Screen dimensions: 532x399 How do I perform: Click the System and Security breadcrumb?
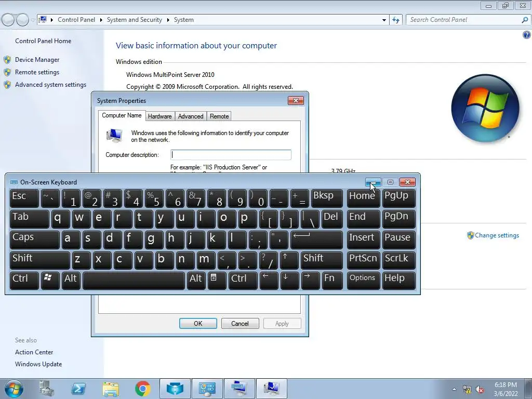pyautogui.click(x=135, y=20)
